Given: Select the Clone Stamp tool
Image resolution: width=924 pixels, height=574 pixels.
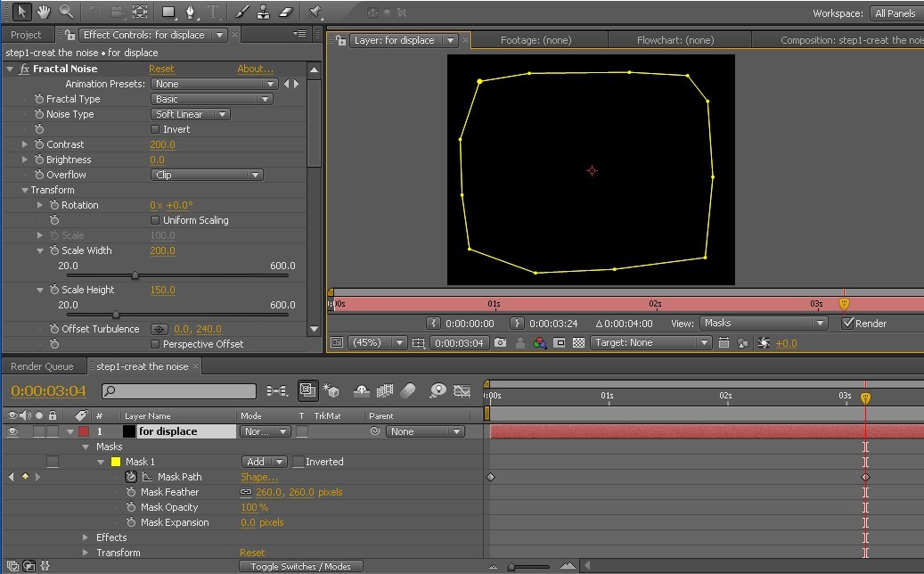Looking at the screenshot, I should click(x=264, y=12).
